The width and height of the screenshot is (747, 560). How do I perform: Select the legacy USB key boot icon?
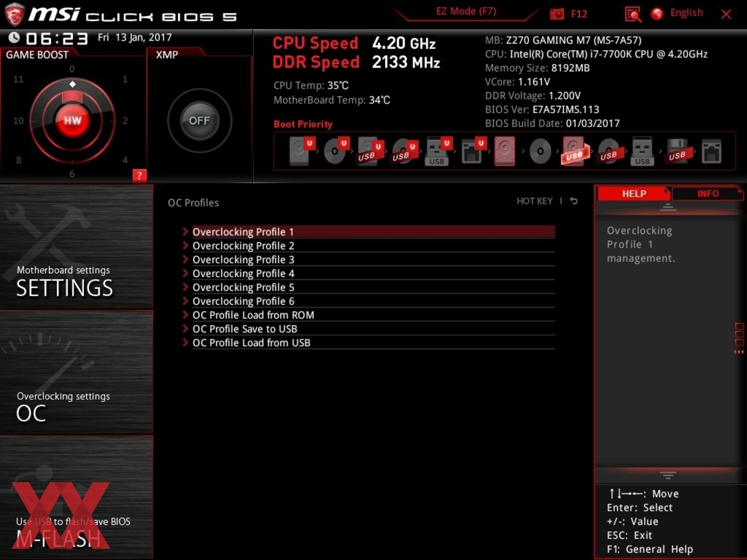click(x=642, y=151)
